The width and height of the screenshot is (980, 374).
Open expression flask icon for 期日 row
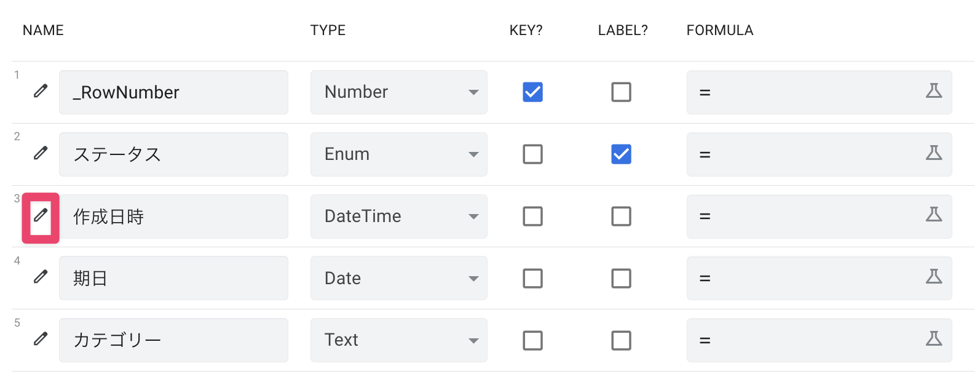point(933,277)
